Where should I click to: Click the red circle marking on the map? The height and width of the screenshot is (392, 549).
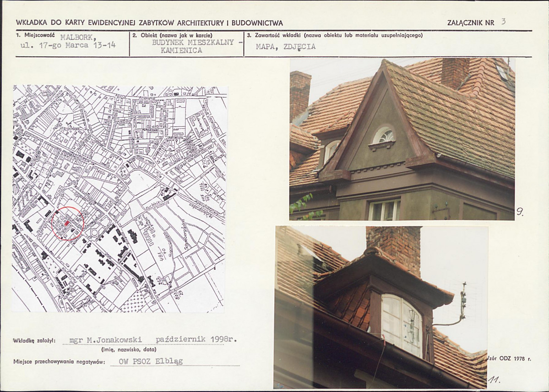(x=68, y=223)
